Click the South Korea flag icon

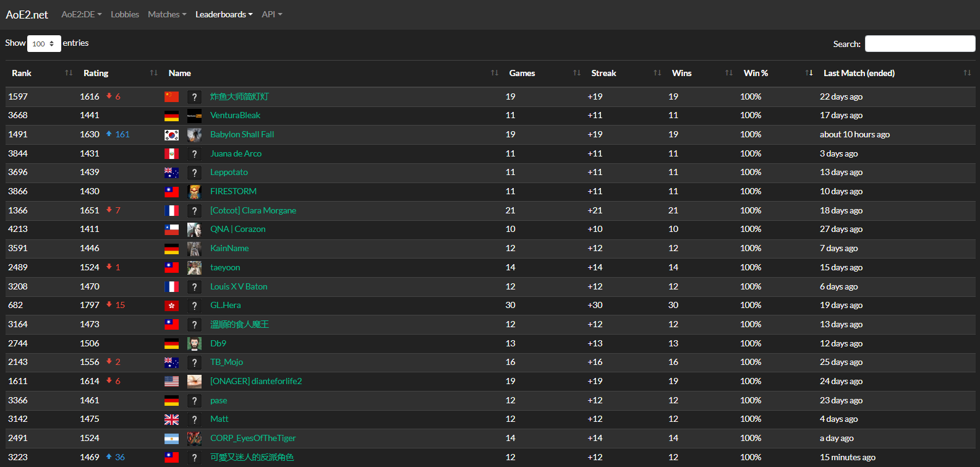(171, 134)
